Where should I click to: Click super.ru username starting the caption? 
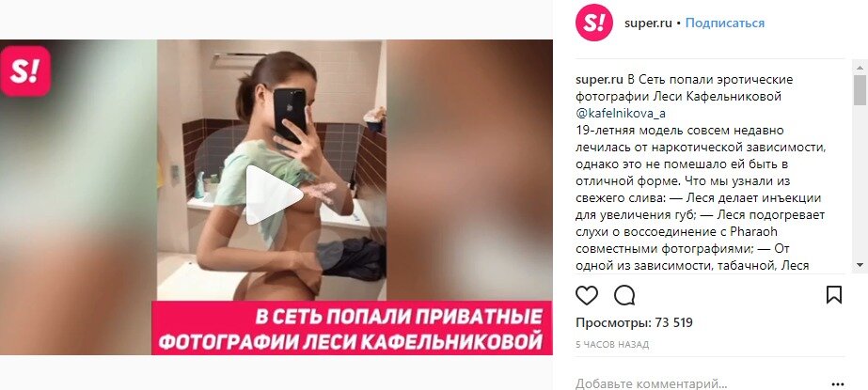[x=600, y=80]
